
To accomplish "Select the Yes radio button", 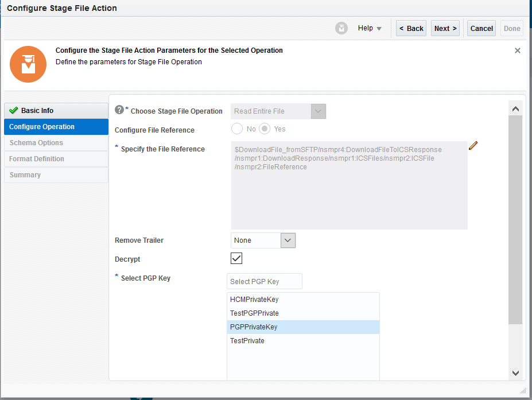I will point(265,129).
